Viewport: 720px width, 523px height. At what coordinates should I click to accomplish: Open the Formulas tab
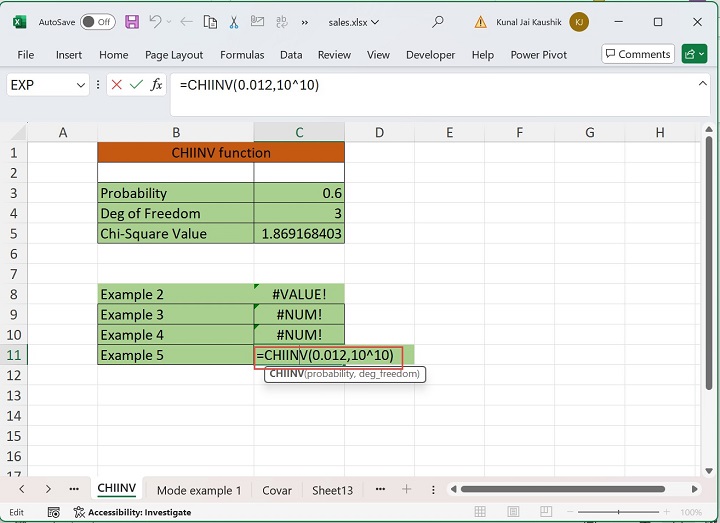click(242, 55)
